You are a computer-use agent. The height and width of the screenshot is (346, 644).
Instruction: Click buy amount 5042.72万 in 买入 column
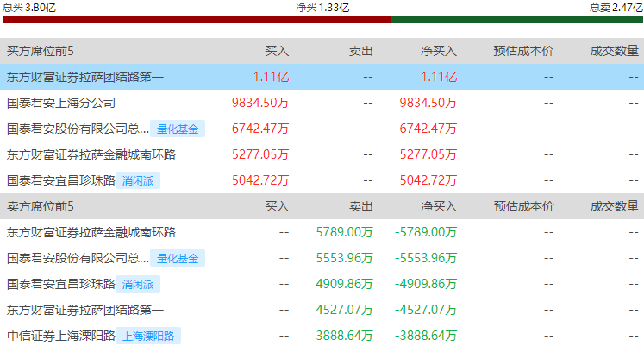[x=260, y=180]
